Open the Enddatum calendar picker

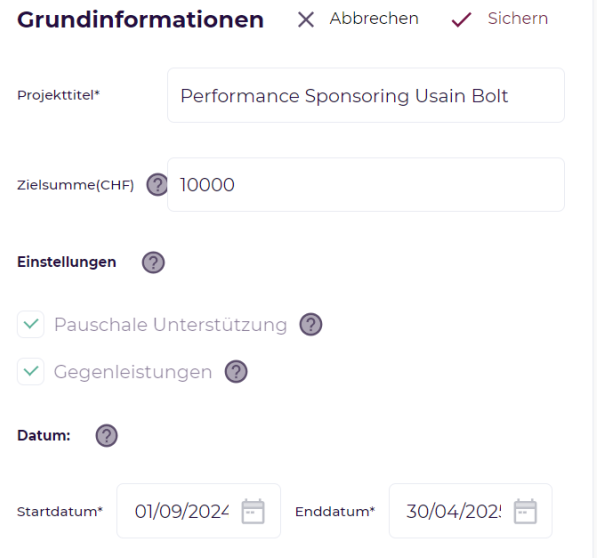tap(525, 511)
